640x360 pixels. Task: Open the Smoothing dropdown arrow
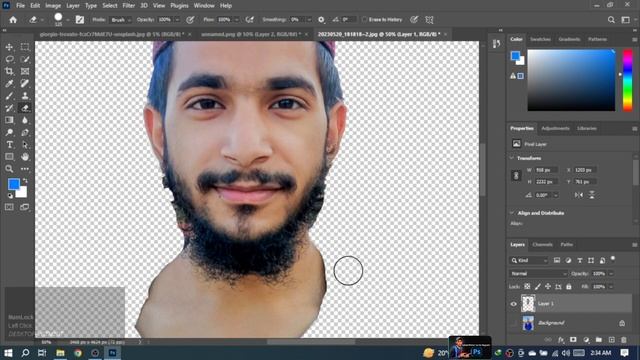(x=309, y=20)
